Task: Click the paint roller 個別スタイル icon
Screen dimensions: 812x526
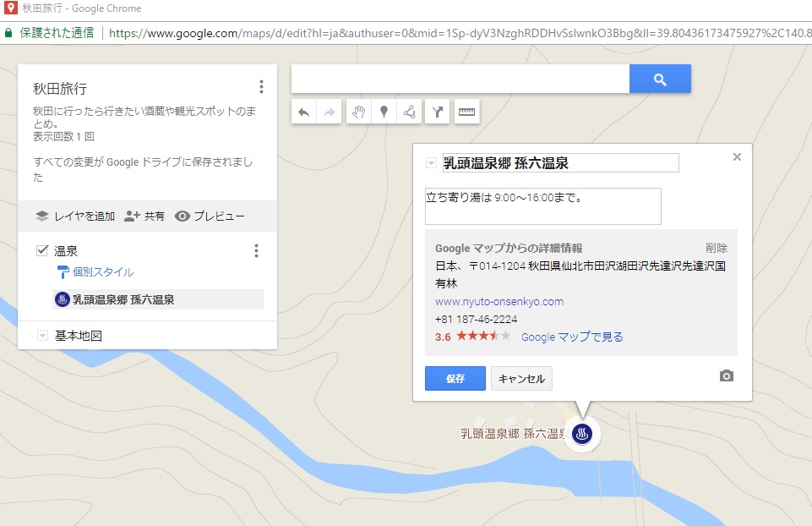Action: point(63,272)
